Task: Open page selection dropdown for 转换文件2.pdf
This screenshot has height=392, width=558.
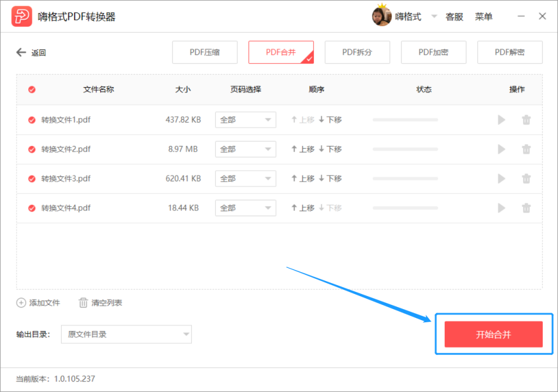Action: pos(246,149)
